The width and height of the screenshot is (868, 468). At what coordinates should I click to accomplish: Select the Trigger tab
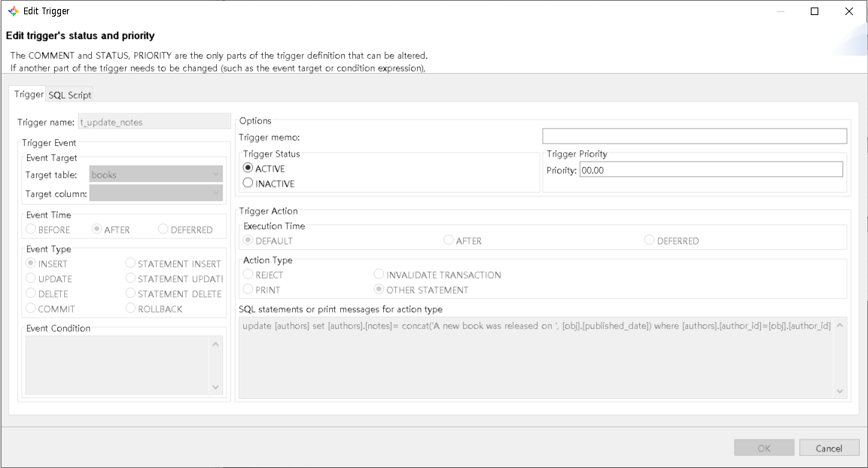tap(29, 94)
